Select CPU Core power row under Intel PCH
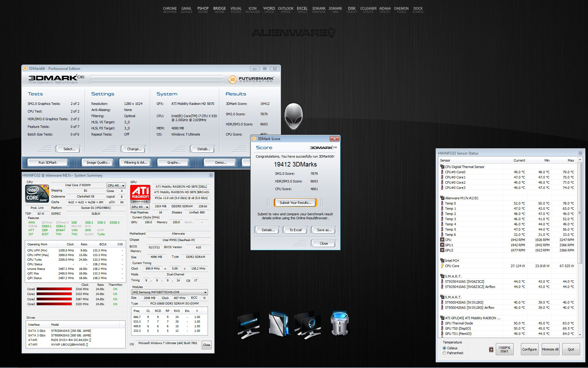588x368 pixels. (508, 266)
